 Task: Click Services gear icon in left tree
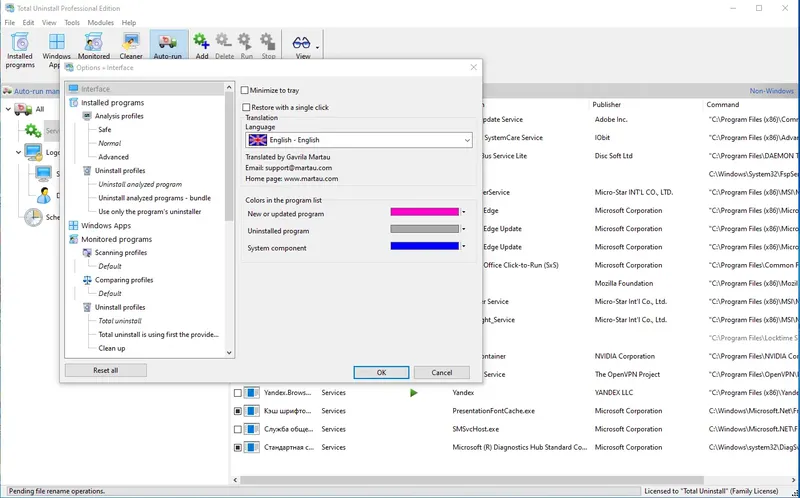[x=33, y=131]
